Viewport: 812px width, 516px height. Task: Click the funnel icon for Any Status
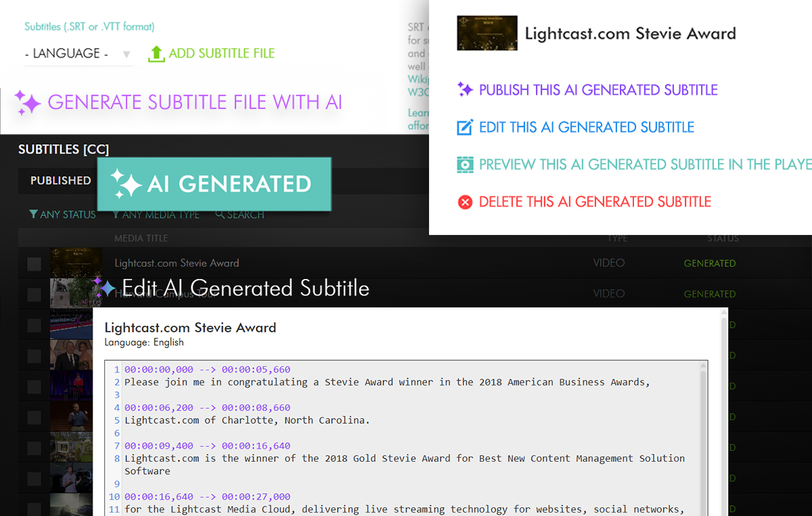coord(33,215)
